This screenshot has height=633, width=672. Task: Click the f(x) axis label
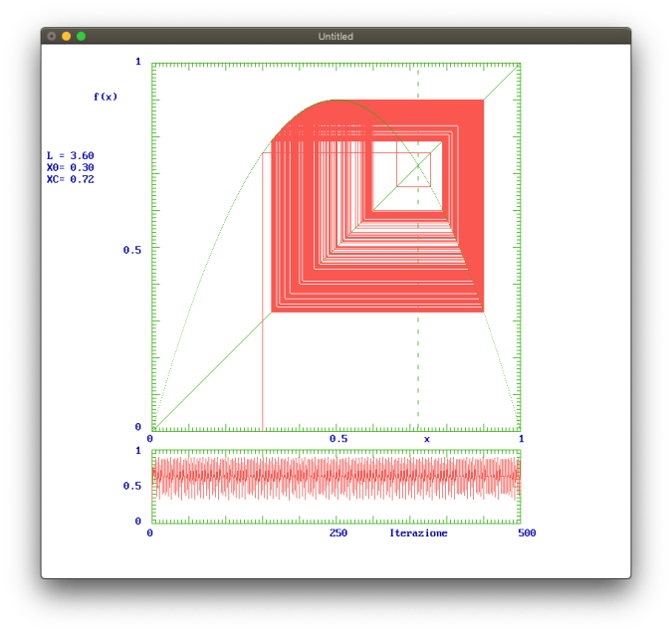tap(105, 97)
